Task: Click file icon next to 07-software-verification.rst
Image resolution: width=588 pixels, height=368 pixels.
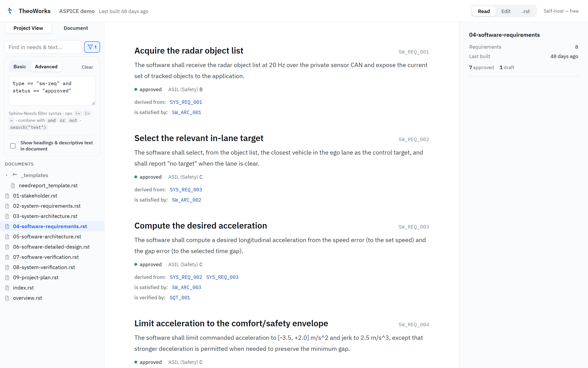Action: tap(7, 257)
